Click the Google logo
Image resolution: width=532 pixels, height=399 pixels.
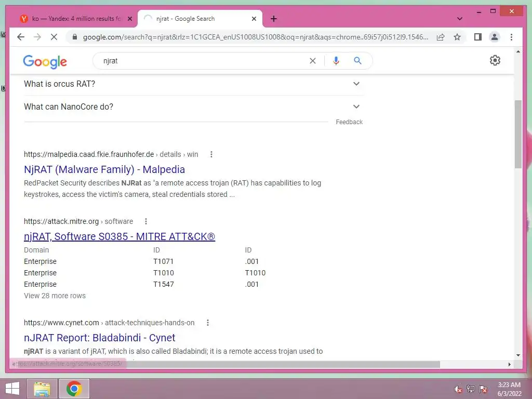pyautogui.click(x=45, y=61)
